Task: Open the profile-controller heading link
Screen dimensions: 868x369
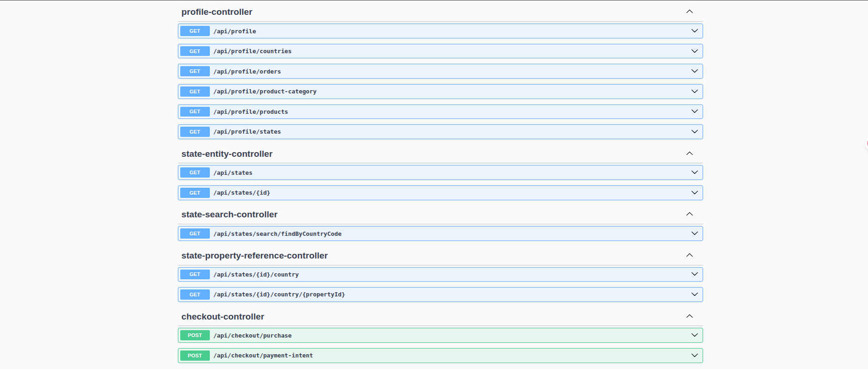Action: click(217, 12)
